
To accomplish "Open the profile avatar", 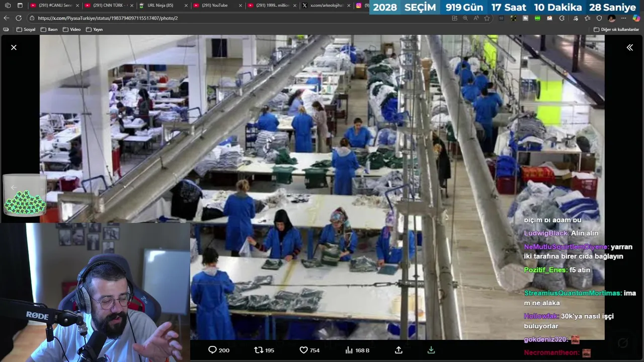I will [x=612, y=18].
